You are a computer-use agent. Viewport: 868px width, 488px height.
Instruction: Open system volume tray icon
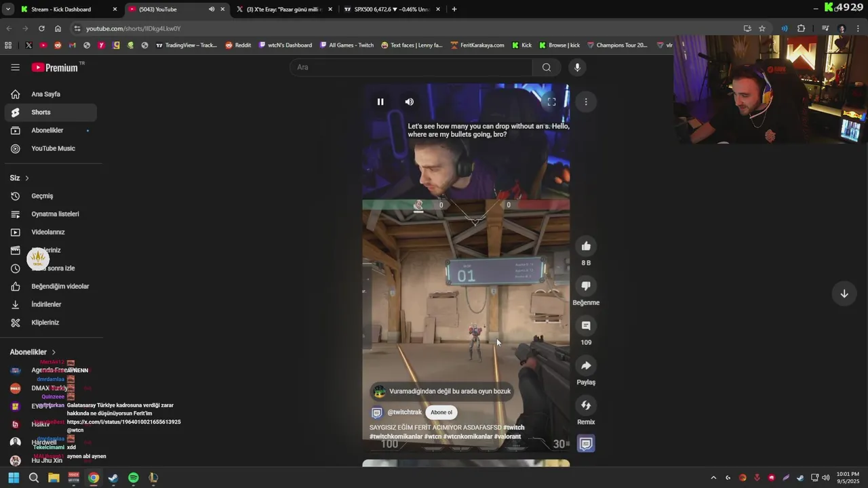pyautogui.click(x=825, y=478)
